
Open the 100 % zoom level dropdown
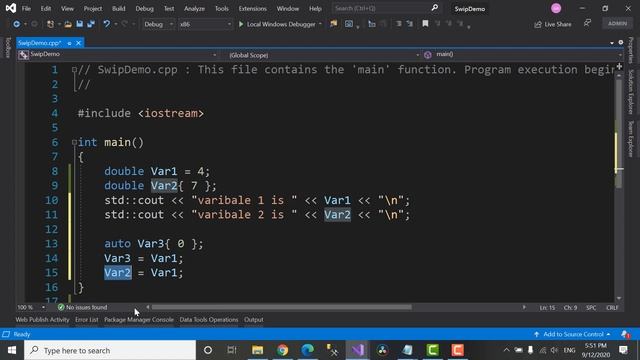(31, 307)
